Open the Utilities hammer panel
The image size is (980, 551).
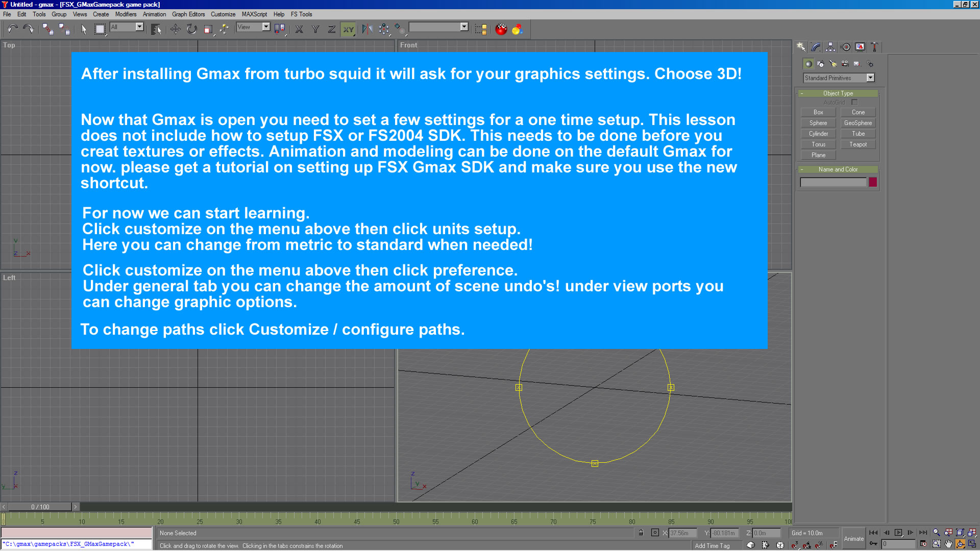pos(874,47)
